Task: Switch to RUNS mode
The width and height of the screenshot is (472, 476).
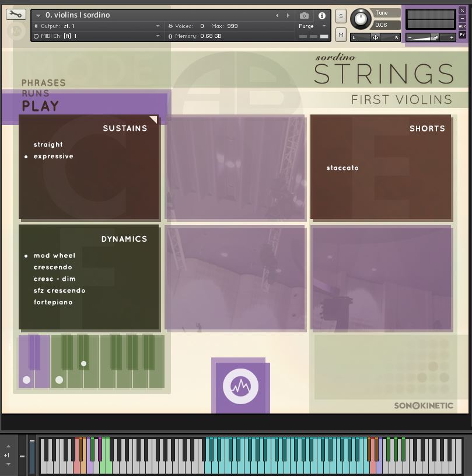Action: click(x=36, y=93)
